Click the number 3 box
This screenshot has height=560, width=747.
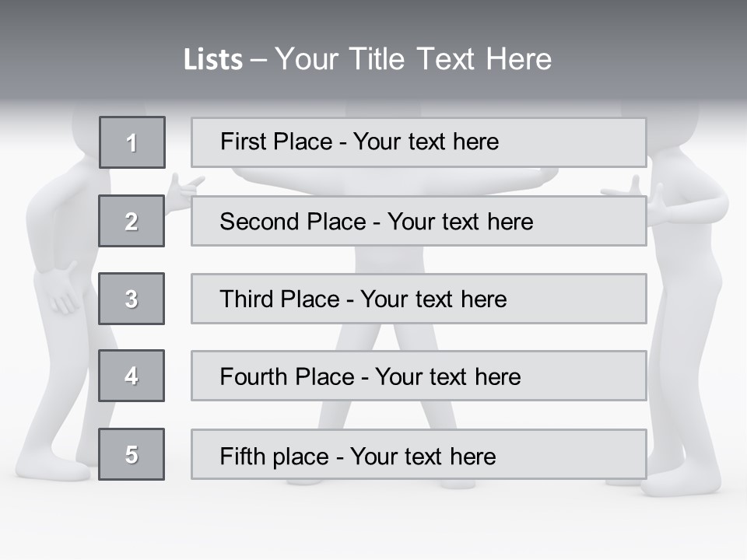pyautogui.click(x=132, y=299)
